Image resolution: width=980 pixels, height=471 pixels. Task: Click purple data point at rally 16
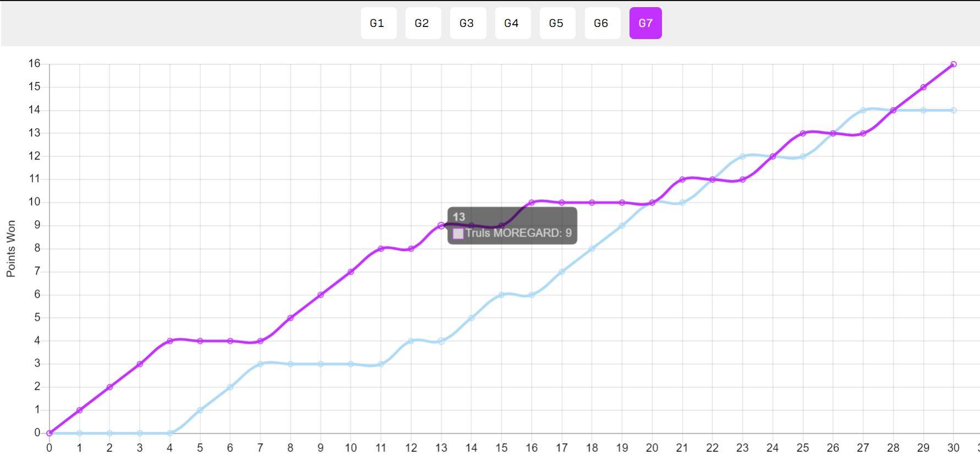pos(532,202)
